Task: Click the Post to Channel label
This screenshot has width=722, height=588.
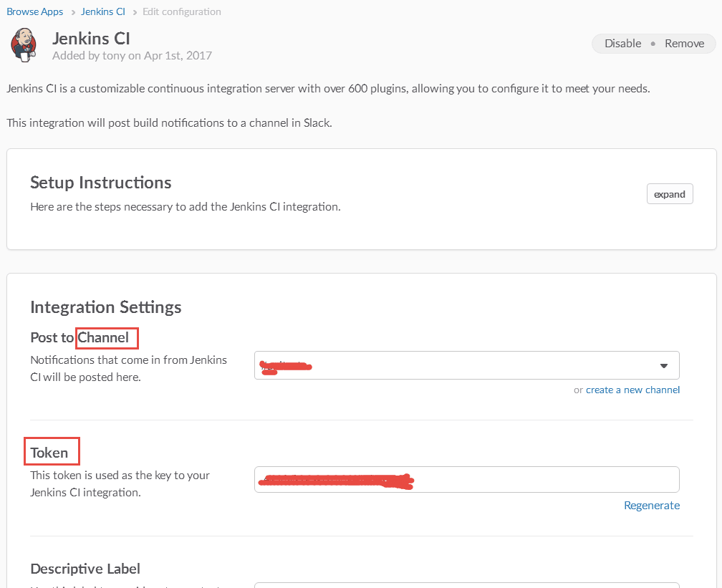Action: [x=80, y=337]
